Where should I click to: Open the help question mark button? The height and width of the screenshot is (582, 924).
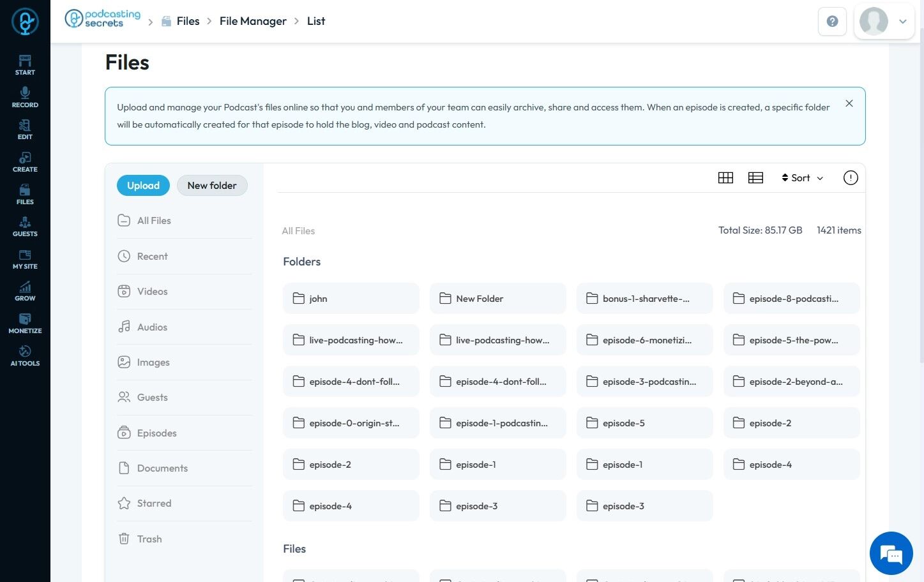click(832, 22)
